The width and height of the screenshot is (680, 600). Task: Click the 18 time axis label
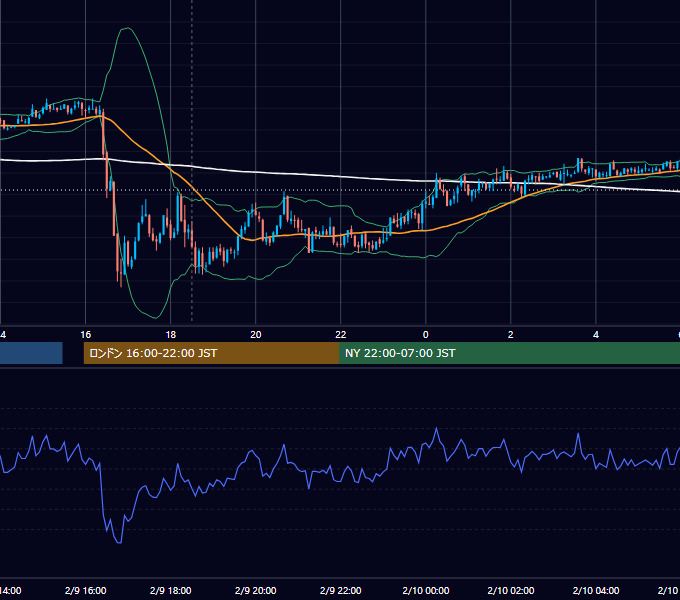170,335
